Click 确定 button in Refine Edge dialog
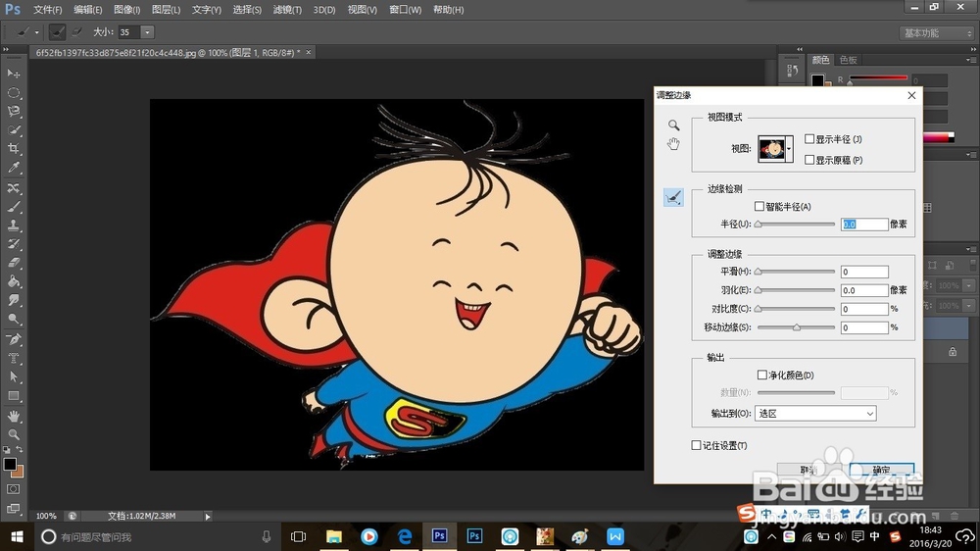The width and height of the screenshot is (980, 551). coord(881,470)
